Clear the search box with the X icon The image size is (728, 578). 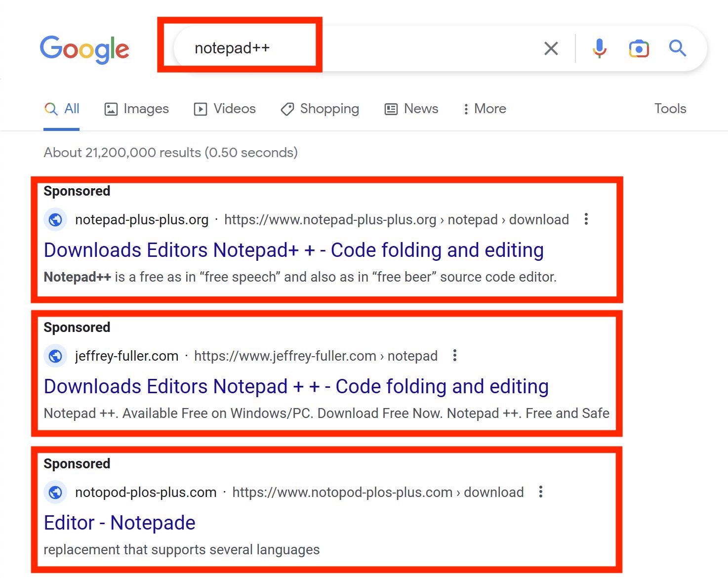click(551, 48)
